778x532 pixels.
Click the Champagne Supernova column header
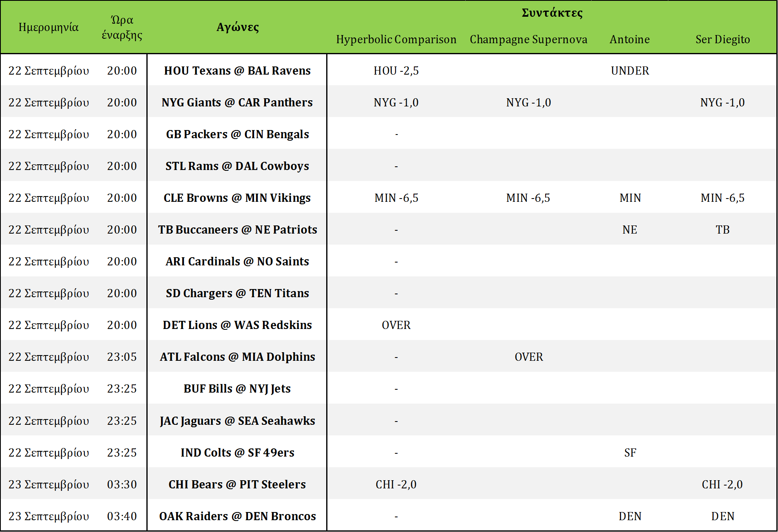click(x=528, y=40)
